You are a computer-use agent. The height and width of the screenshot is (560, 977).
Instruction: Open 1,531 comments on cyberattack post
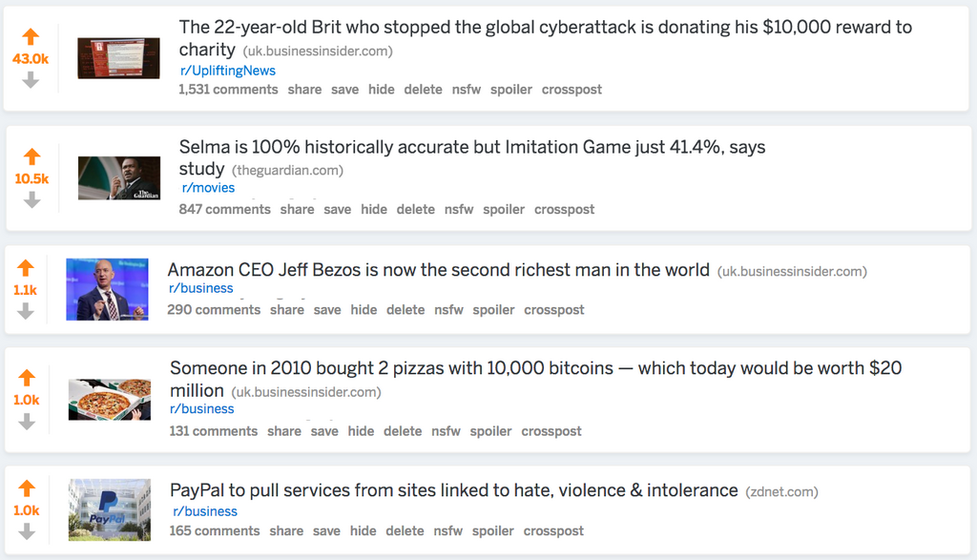[228, 90]
